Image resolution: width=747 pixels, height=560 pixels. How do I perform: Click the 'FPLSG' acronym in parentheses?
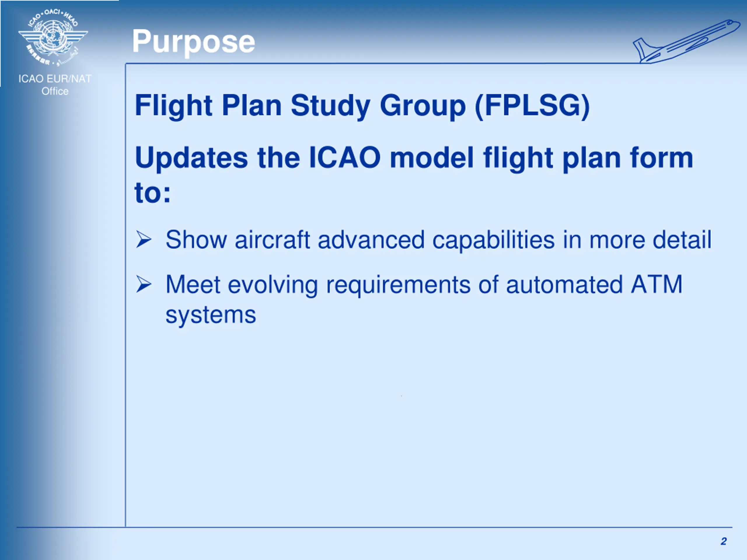point(532,105)
